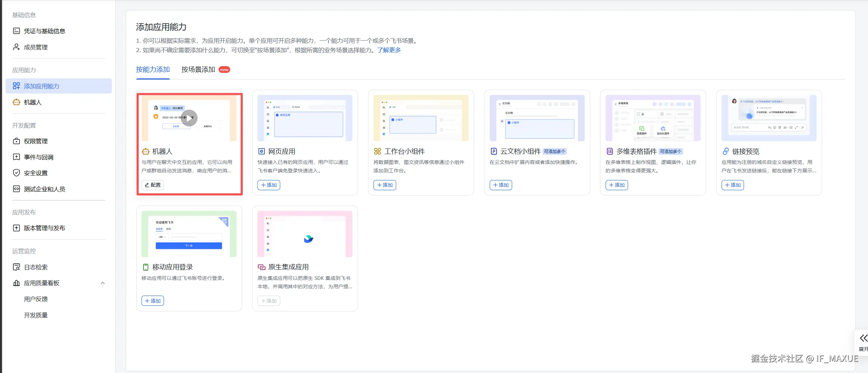Click the double-chevron 展开 expand icon
This screenshot has width=868, height=373.
863,338
